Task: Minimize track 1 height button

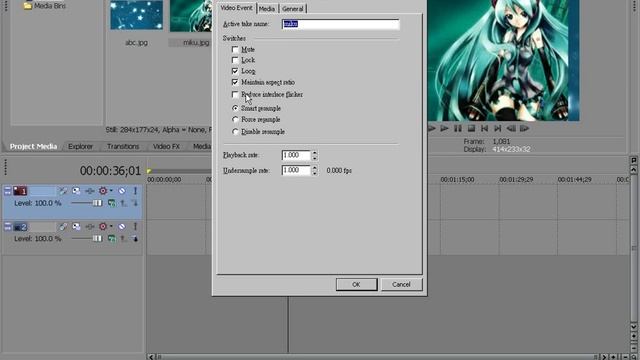Action: (7, 191)
